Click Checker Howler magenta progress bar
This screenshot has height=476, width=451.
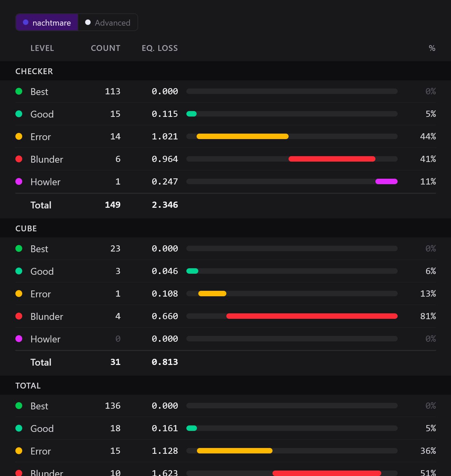386,181
